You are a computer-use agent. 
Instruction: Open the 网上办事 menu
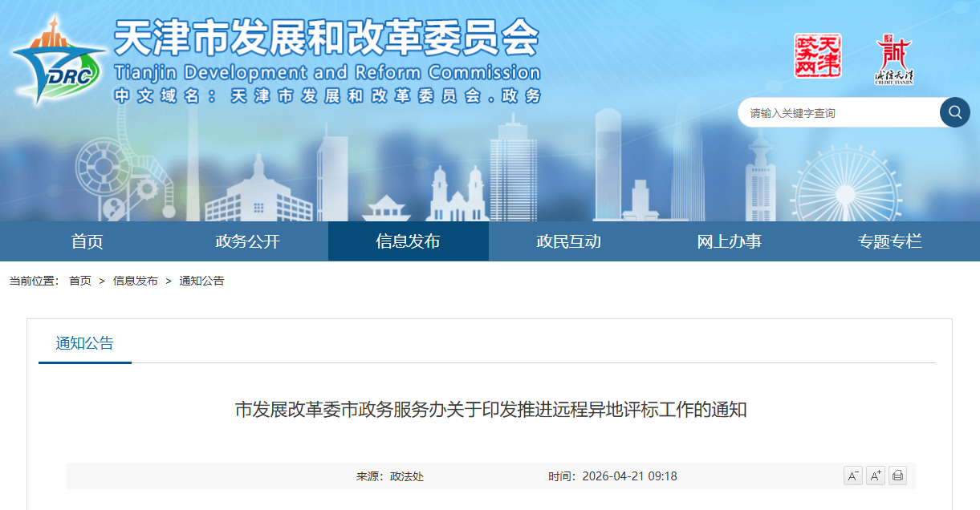[x=731, y=241]
